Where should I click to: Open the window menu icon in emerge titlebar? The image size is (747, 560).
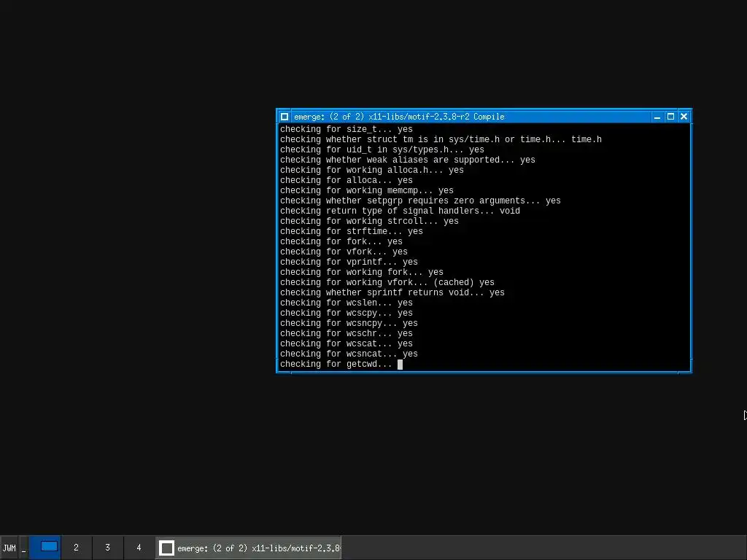click(285, 117)
